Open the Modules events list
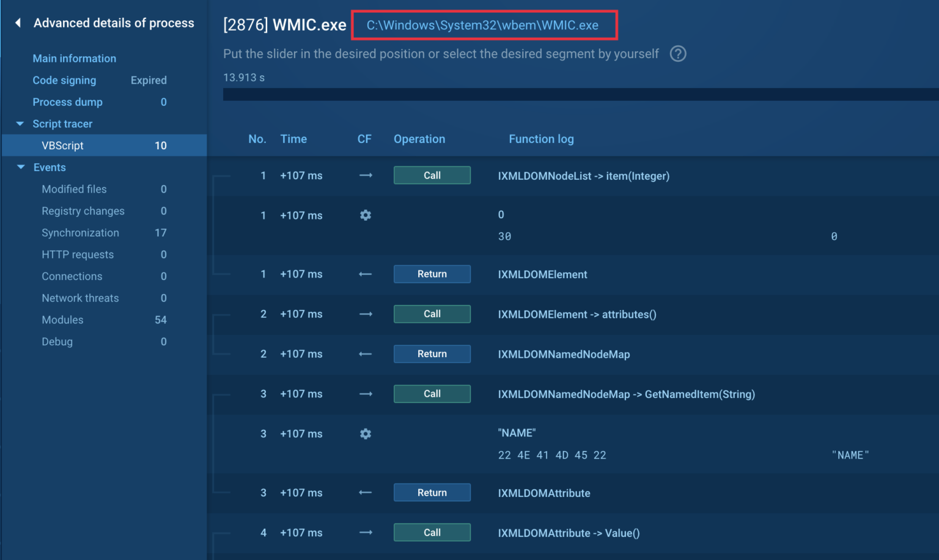This screenshot has height=560, width=939. click(x=62, y=320)
